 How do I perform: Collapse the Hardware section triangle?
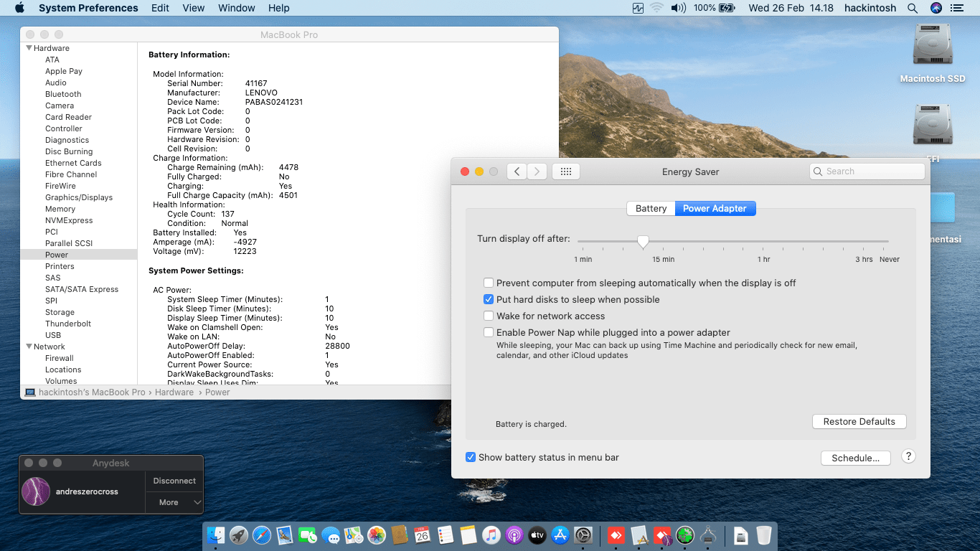click(x=29, y=48)
